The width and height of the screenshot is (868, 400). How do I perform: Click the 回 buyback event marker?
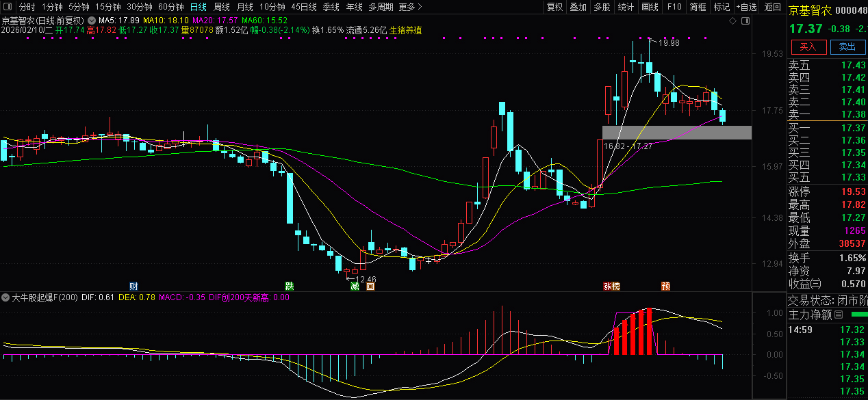[370, 286]
